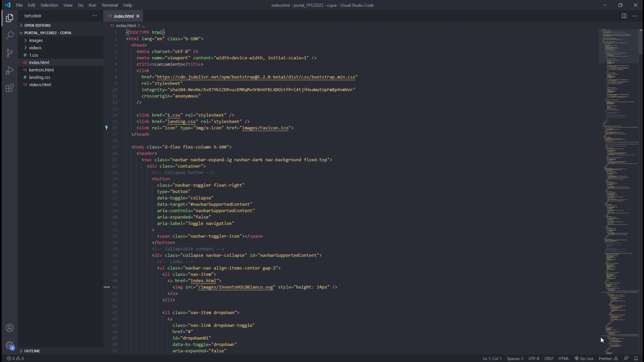Open the Selection menu
This screenshot has width=644, height=362.
tap(49, 5)
